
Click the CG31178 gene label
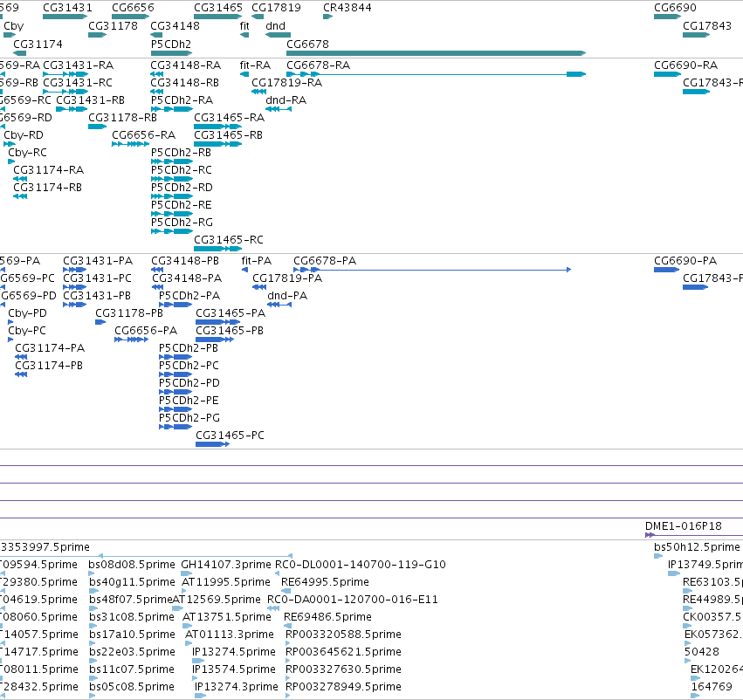click(x=113, y=25)
